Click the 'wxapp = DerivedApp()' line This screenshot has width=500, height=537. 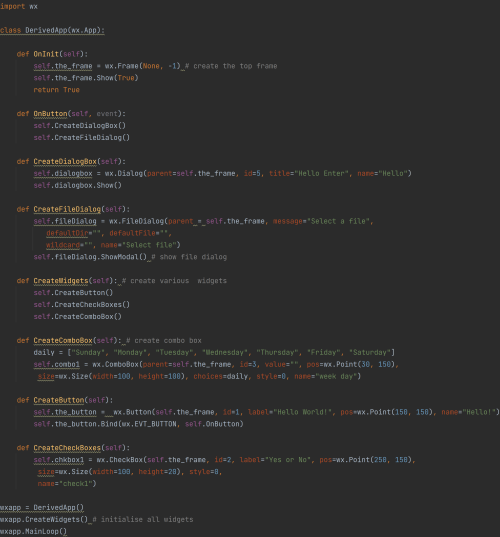click(42, 508)
